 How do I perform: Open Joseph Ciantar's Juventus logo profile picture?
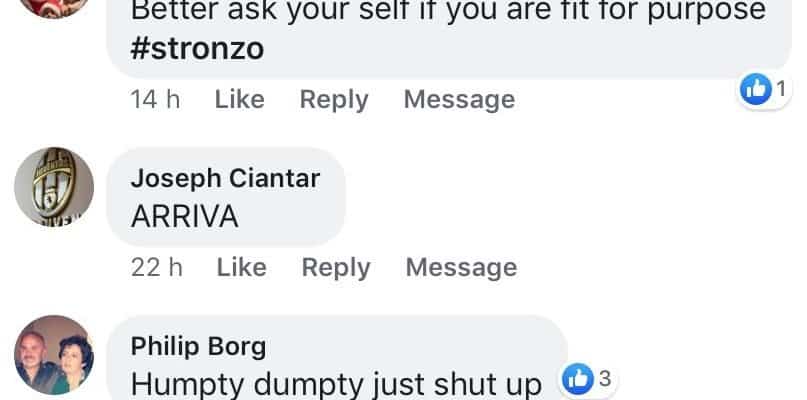(x=54, y=187)
